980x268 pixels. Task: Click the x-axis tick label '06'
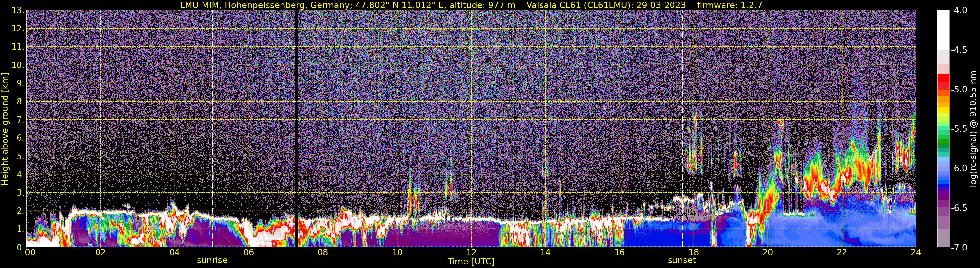[x=248, y=252]
